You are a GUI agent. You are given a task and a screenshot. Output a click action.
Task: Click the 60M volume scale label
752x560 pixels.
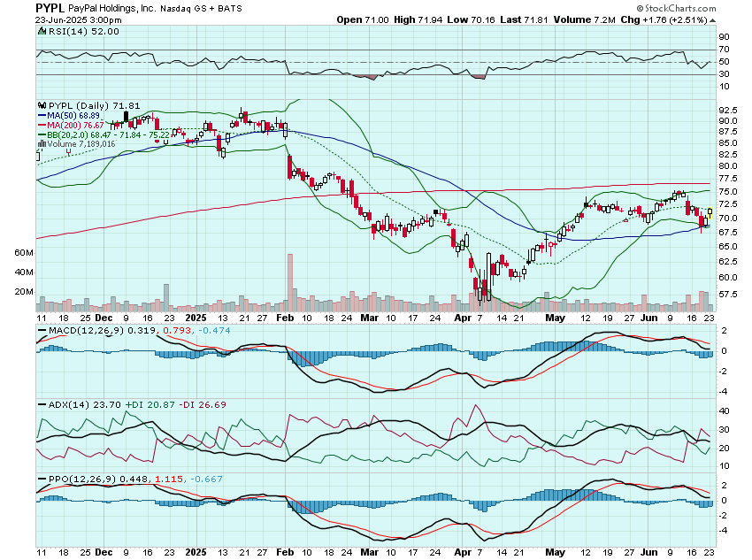[24, 253]
